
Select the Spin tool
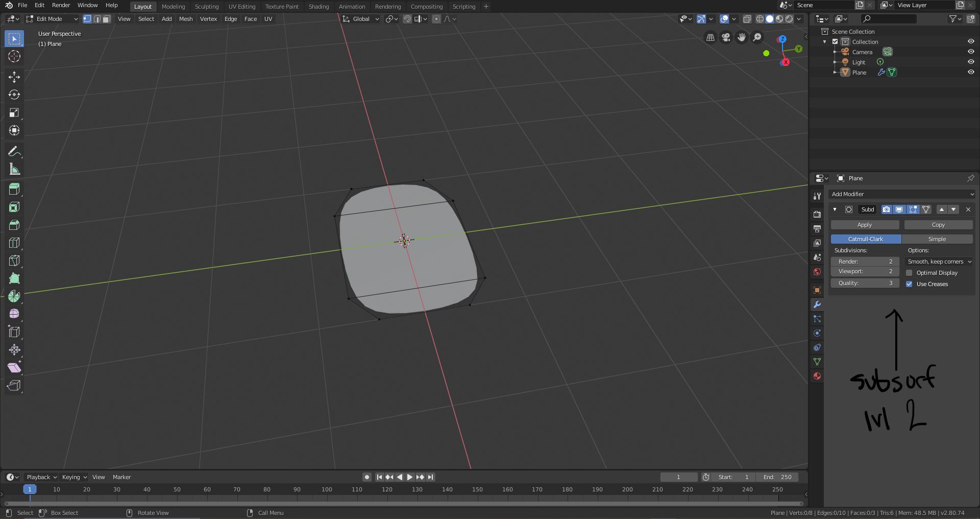pos(14,296)
